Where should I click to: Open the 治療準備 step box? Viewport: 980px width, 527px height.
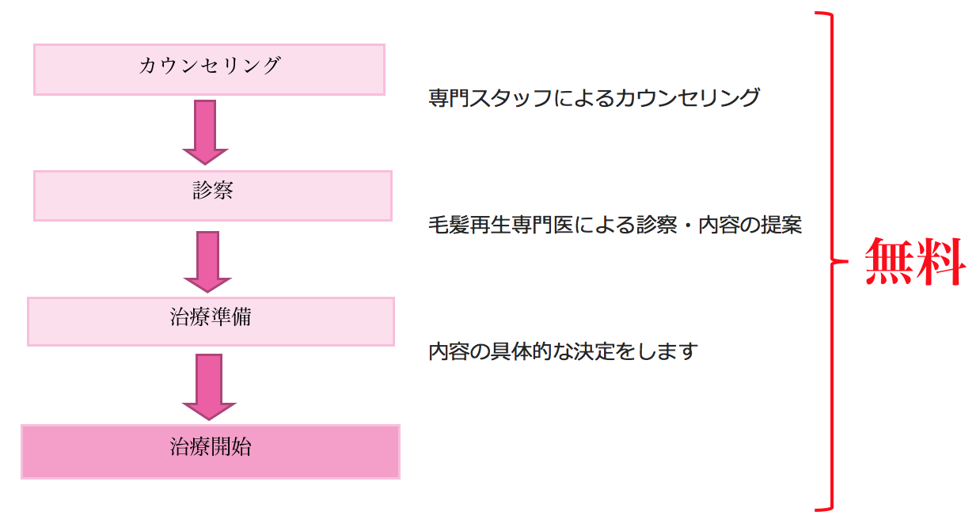211,321
